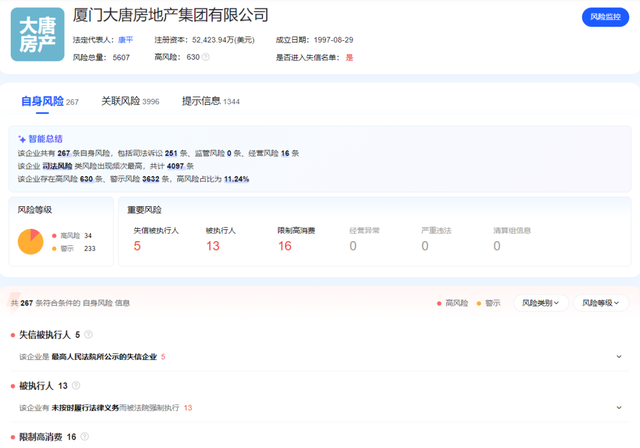Click help icon next to 高风险 630
This screenshot has height=448, width=640.
click(206, 57)
